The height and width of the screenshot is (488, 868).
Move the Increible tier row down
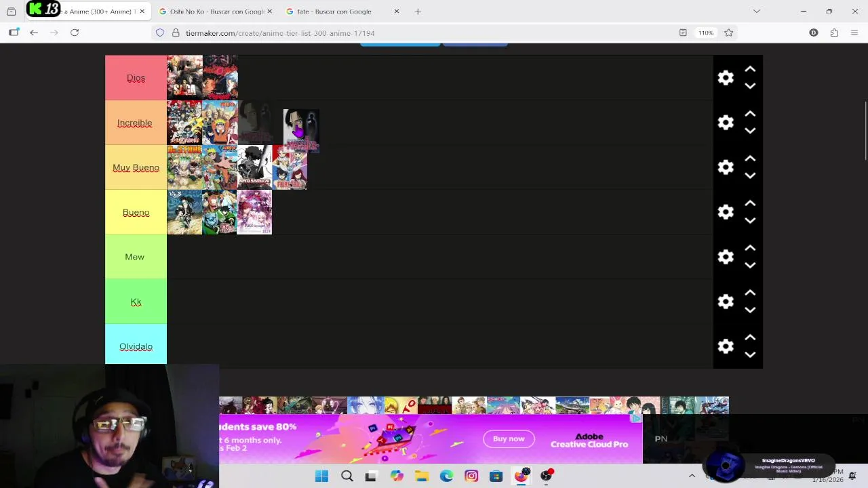(750, 131)
